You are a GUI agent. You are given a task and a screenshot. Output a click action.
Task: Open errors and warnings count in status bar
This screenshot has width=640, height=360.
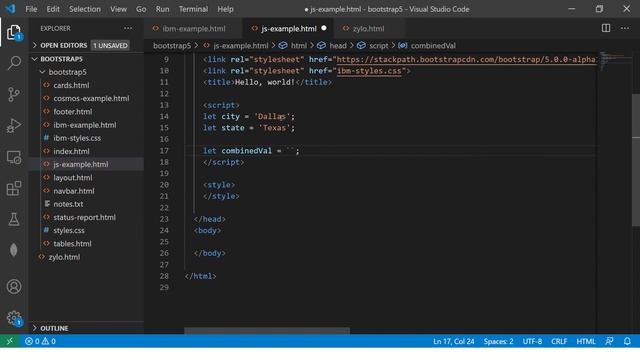40,341
